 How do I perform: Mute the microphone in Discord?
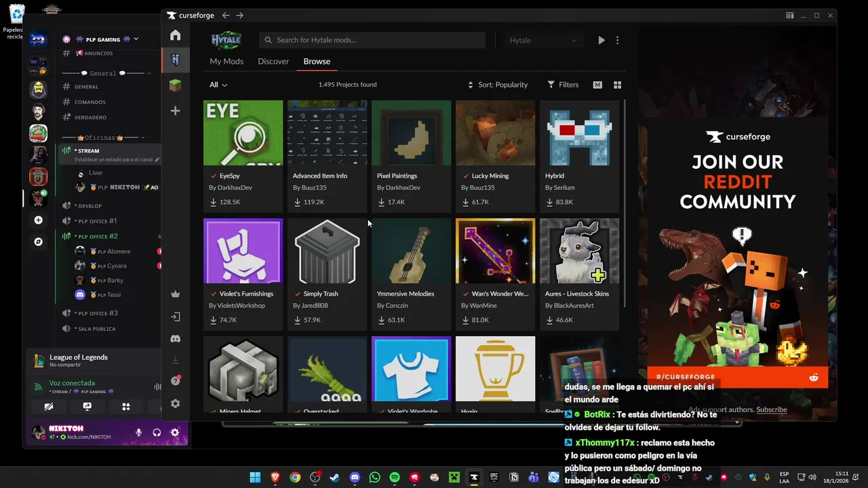[x=138, y=432]
